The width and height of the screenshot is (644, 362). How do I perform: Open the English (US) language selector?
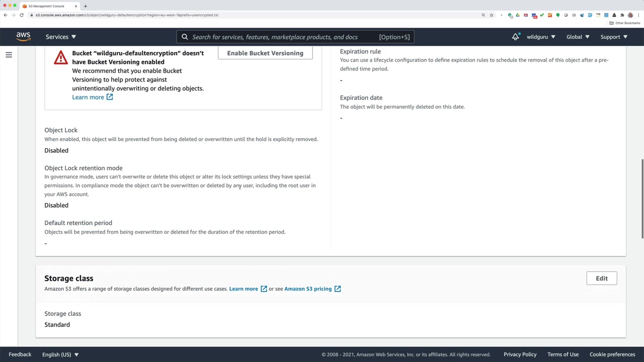coord(60,354)
